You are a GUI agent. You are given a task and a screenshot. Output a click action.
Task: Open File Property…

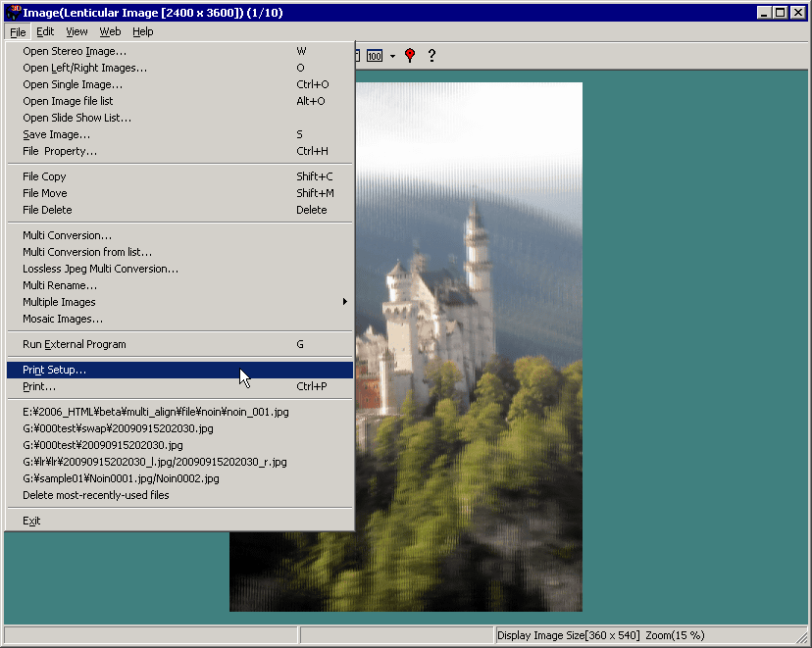coord(179,151)
